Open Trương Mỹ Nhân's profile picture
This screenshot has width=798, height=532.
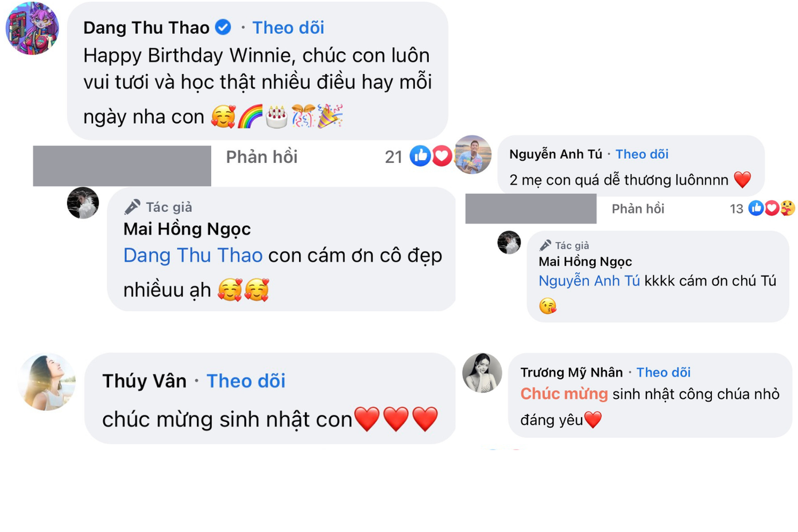click(482, 372)
